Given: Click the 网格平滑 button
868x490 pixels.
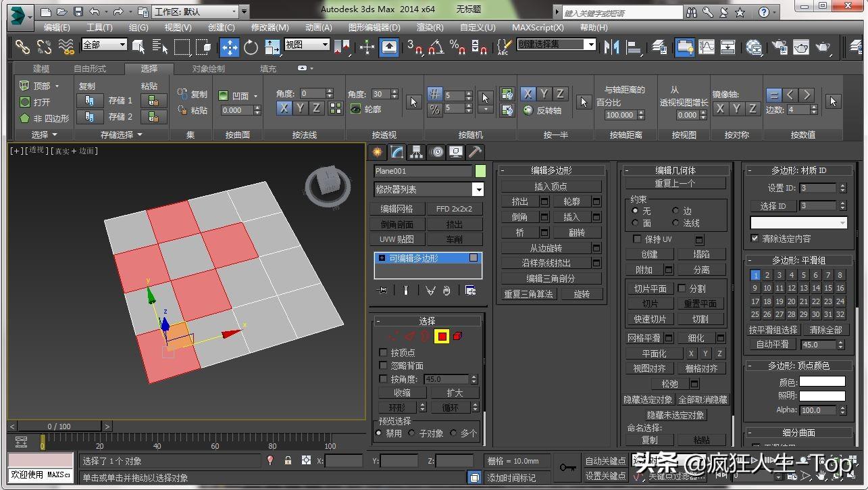Looking at the screenshot, I should (643, 338).
